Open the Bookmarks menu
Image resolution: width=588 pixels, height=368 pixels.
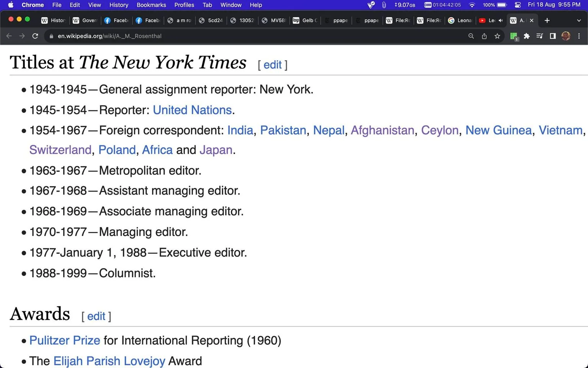tap(151, 5)
